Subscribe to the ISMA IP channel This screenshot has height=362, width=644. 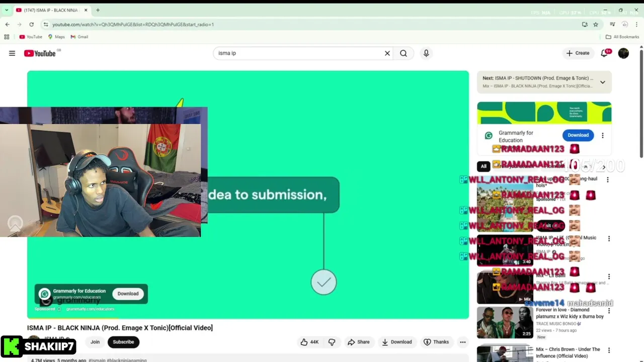pos(123,342)
